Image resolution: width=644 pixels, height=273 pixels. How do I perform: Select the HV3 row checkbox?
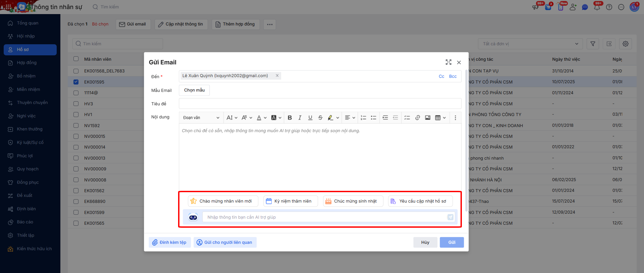pos(76,104)
